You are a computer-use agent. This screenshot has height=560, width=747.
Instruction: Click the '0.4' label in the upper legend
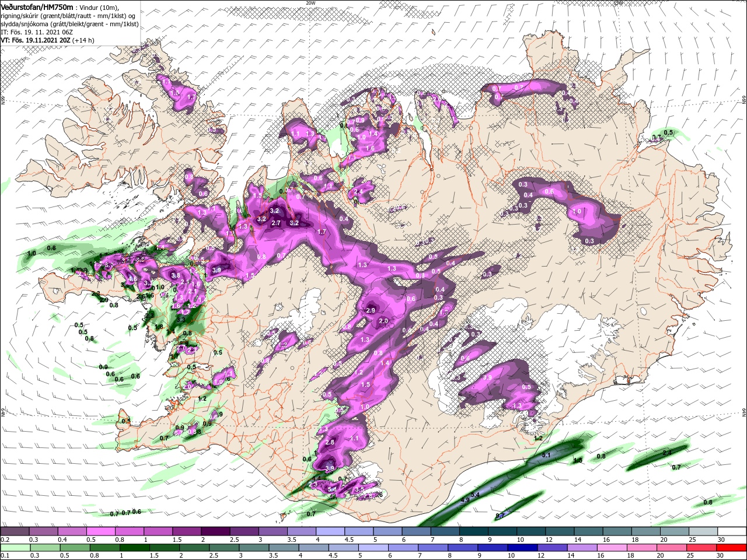62,540
